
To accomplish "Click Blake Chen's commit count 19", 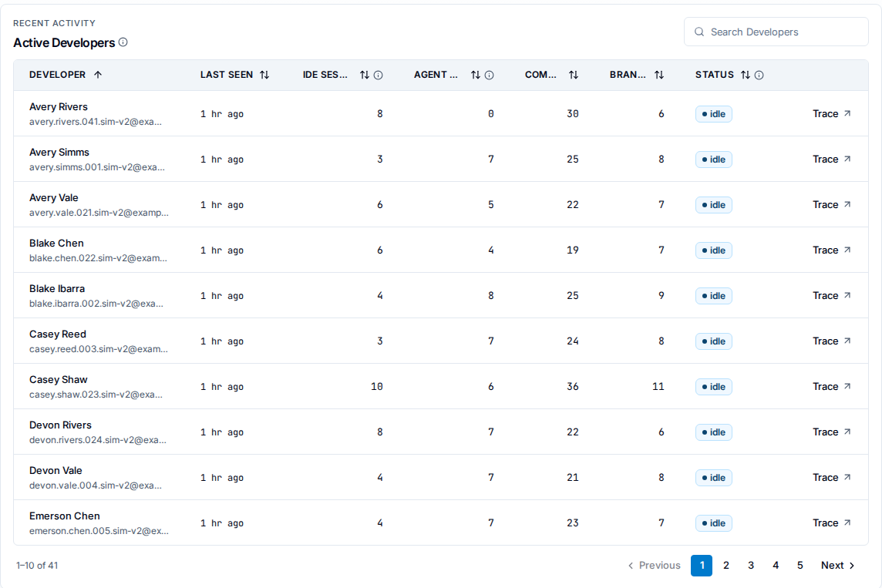I will pos(573,250).
